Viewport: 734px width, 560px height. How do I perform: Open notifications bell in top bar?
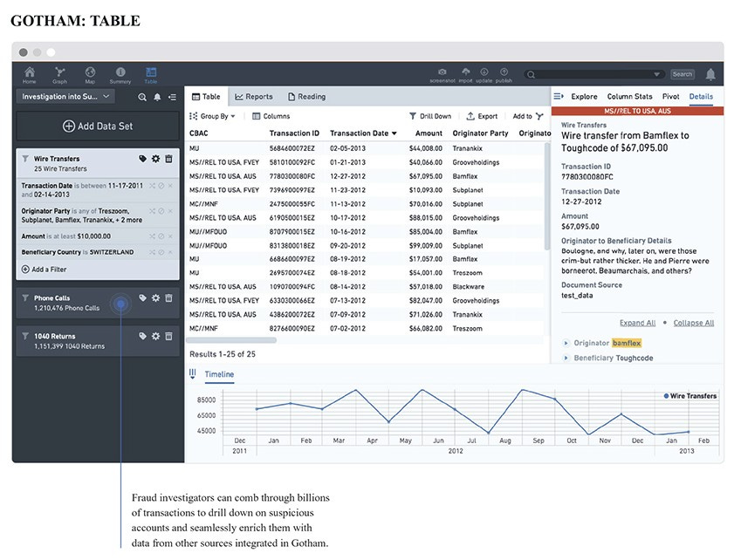coord(710,74)
